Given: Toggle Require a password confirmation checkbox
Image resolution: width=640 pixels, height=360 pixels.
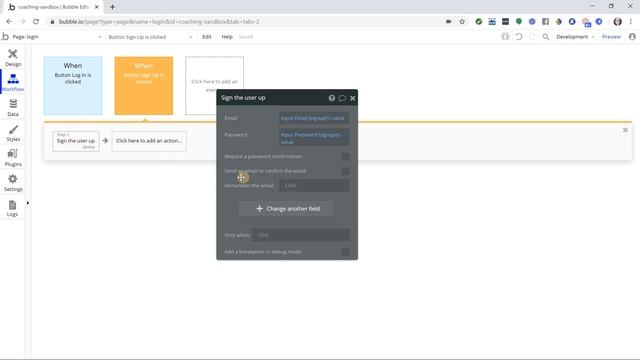Looking at the screenshot, I should (345, 157).
